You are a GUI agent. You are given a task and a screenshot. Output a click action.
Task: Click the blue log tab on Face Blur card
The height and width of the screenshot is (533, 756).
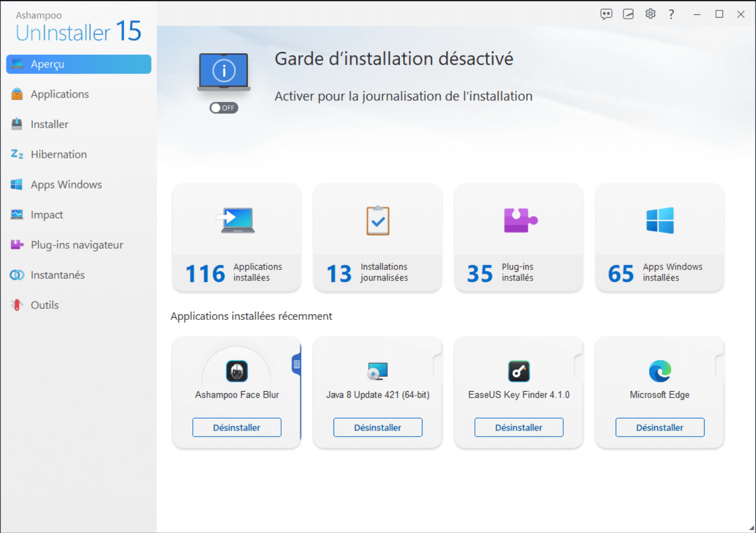pos(297,364)
